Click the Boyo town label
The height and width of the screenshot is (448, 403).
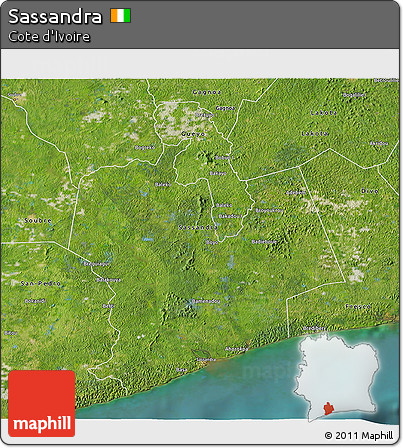[212, 242]
